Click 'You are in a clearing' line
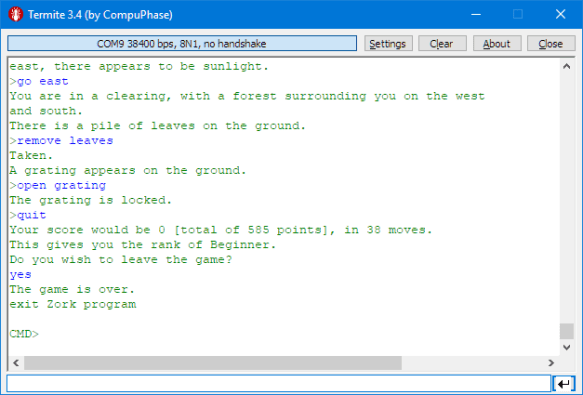Image resolution: width=583 pixels, height=395 pixels. pyautogui.click(x=247, y=96)
